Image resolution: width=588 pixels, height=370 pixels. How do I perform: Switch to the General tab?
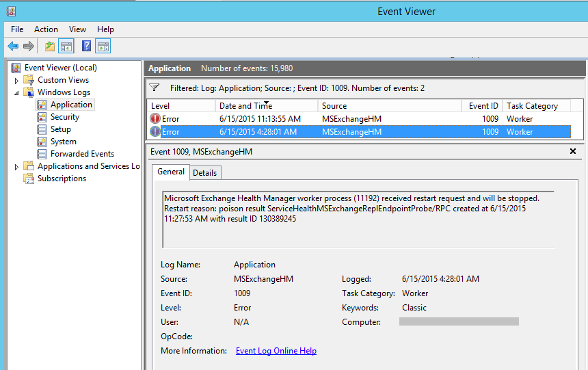tap(171, 172)
